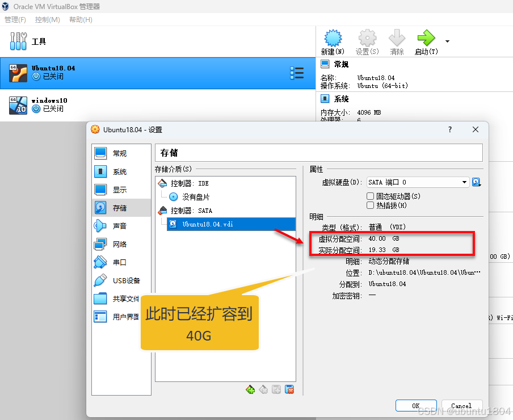Click the 19.33 GB actual size value
The width and height of the screenshot is (513, 420).
[x=384, y=250]
